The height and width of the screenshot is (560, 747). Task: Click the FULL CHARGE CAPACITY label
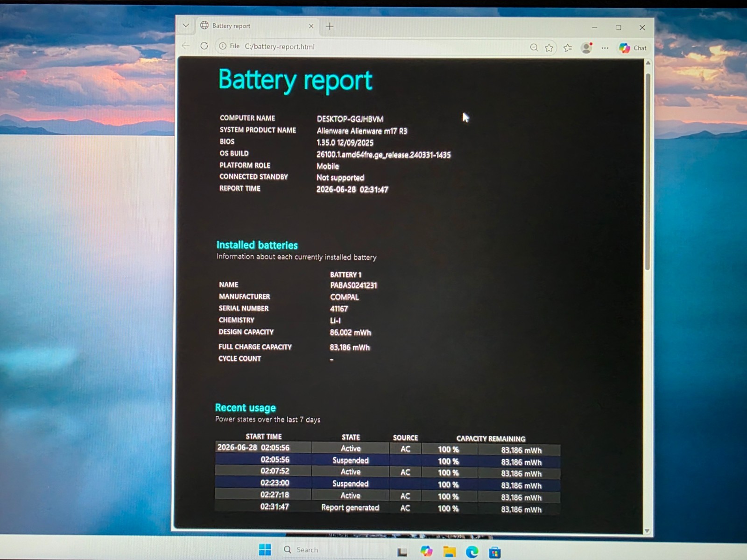[255, 347]
